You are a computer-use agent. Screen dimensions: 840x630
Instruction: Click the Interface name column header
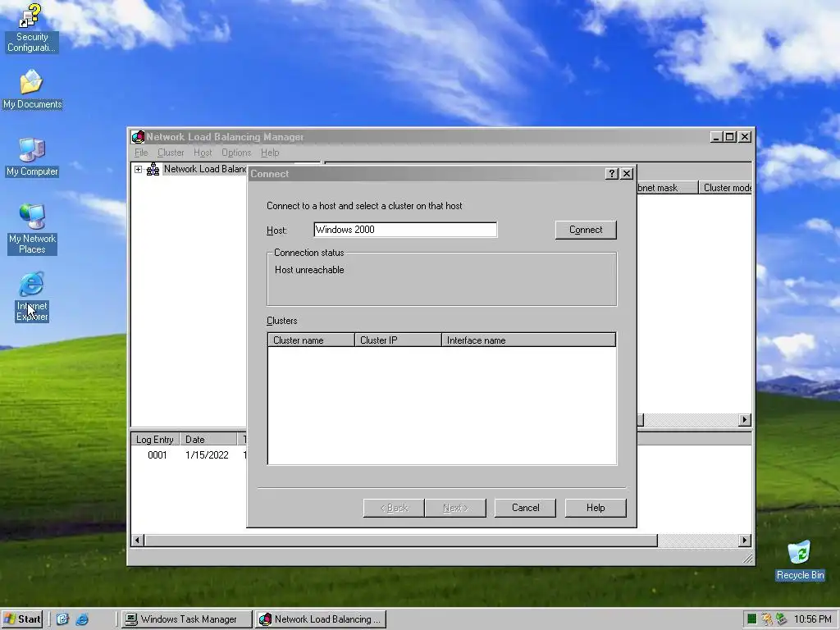tap(528, 340)
